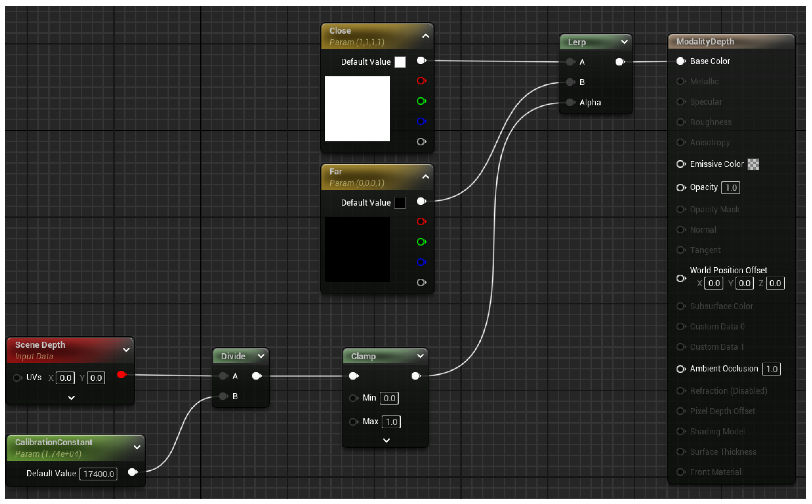Click the Far node green channel pin

click(421, 242)
